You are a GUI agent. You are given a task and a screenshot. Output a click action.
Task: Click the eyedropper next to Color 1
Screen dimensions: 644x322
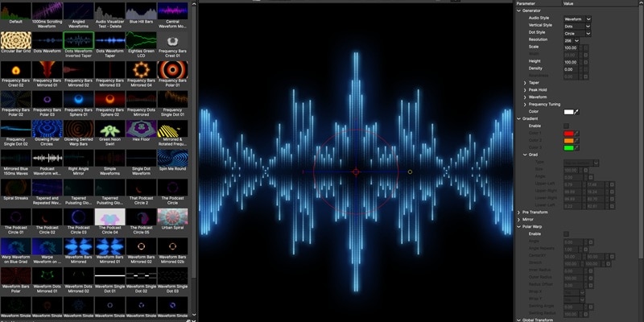576,133
